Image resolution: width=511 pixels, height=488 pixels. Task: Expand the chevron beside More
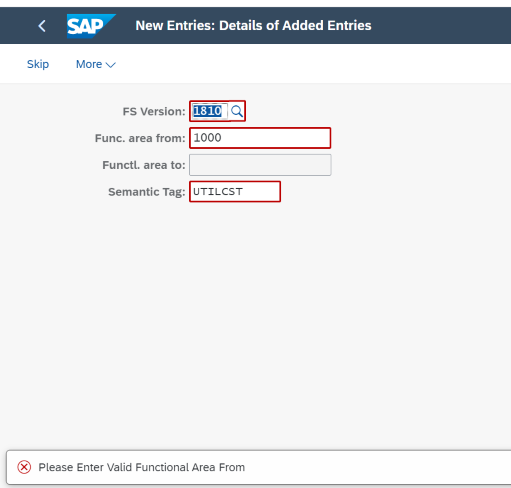pyautogui.click(x=111, y=65)
